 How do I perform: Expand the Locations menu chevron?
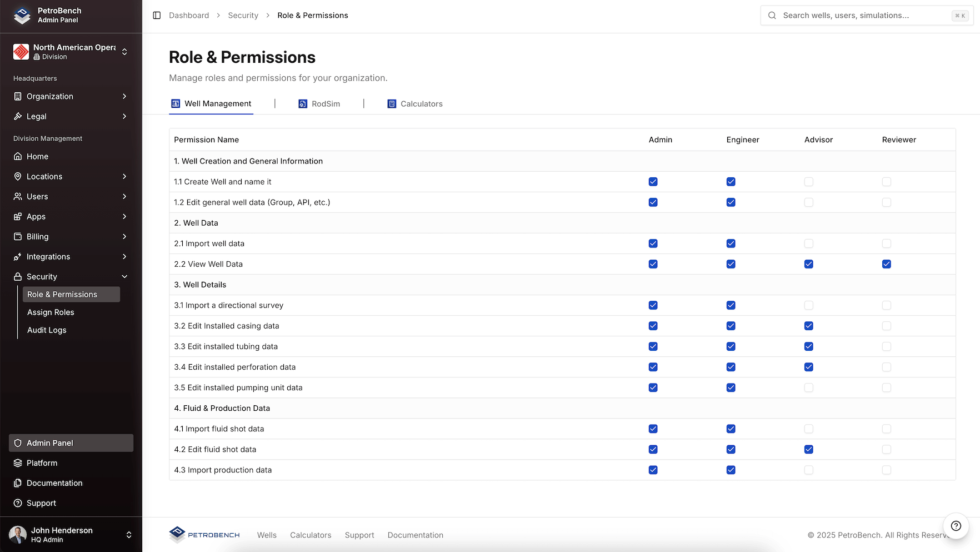pyautogui.click(x=124, y=177)
